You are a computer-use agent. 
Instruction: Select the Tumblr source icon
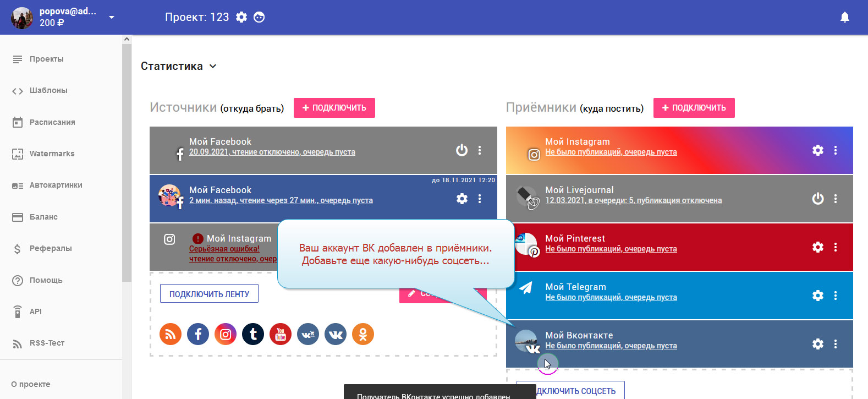pos(253,334)
